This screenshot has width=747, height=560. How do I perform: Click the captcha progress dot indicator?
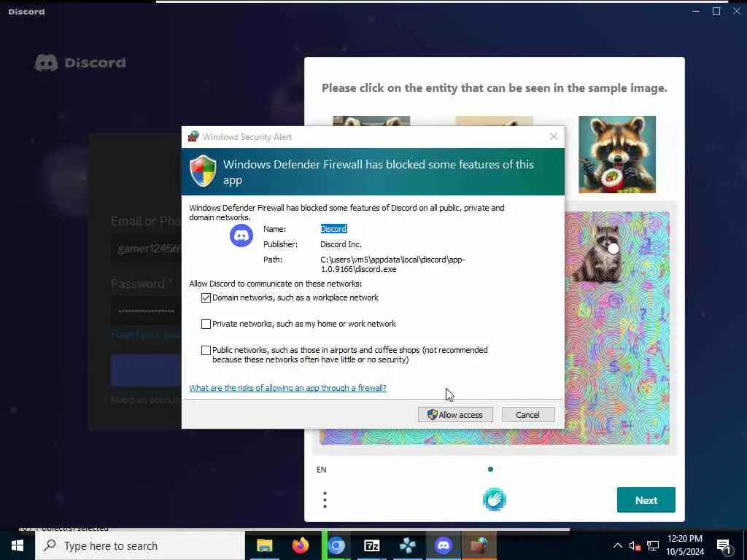(490, 469)
